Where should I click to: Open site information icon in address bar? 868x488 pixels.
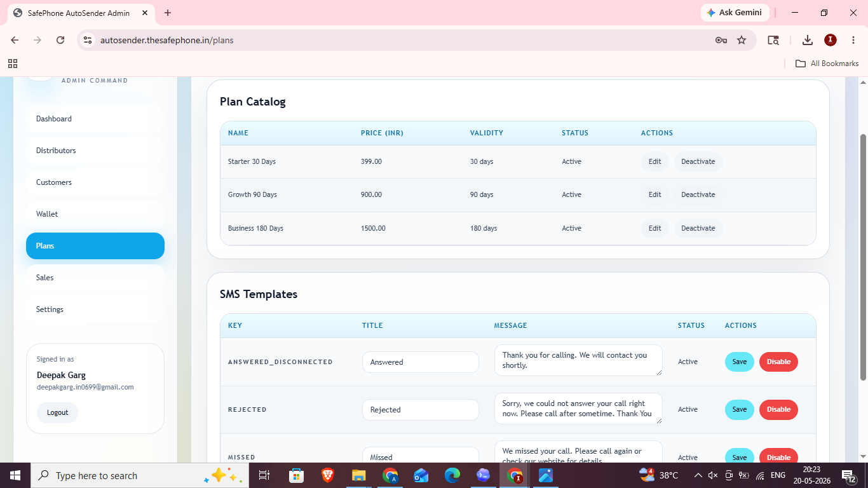click(88, 40)
